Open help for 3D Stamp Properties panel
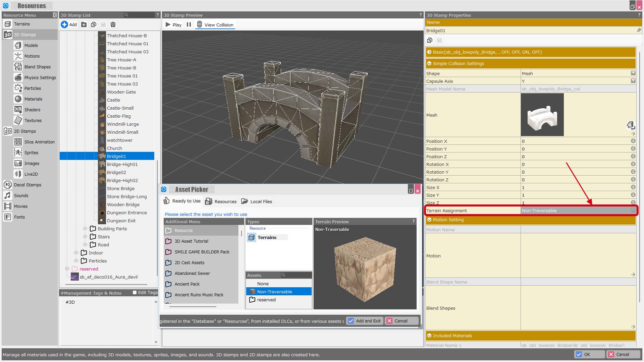The height and width of the screenshot is (362, 644). [x=639, y=15]
